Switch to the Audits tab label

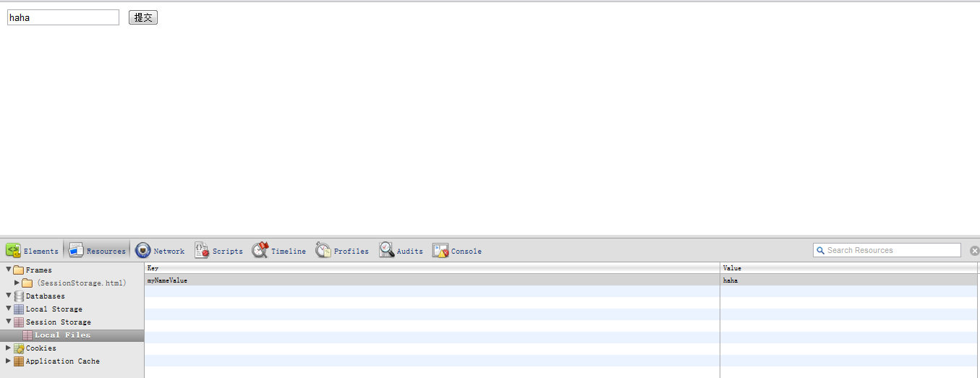click(410, 252)
